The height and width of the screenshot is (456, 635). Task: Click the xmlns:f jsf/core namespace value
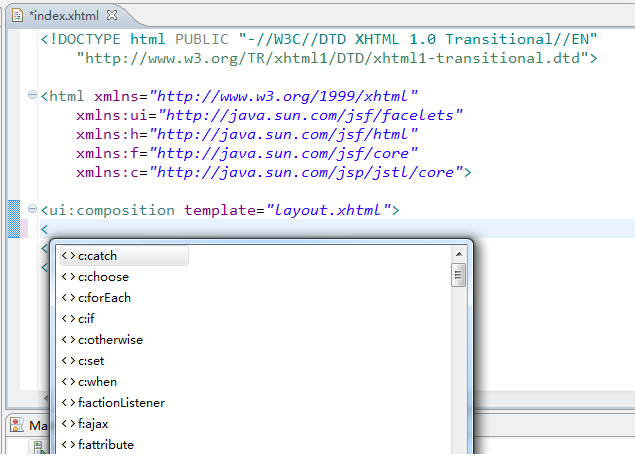pos(283,153)
